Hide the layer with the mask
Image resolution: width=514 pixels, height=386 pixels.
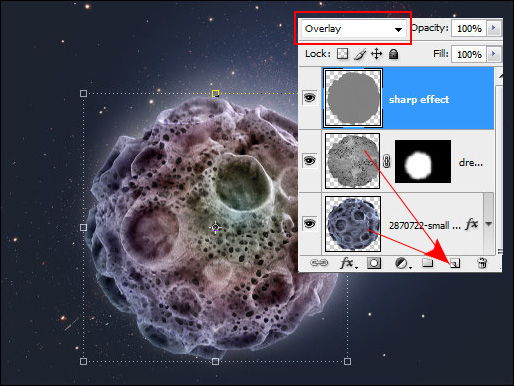(309, 161)
